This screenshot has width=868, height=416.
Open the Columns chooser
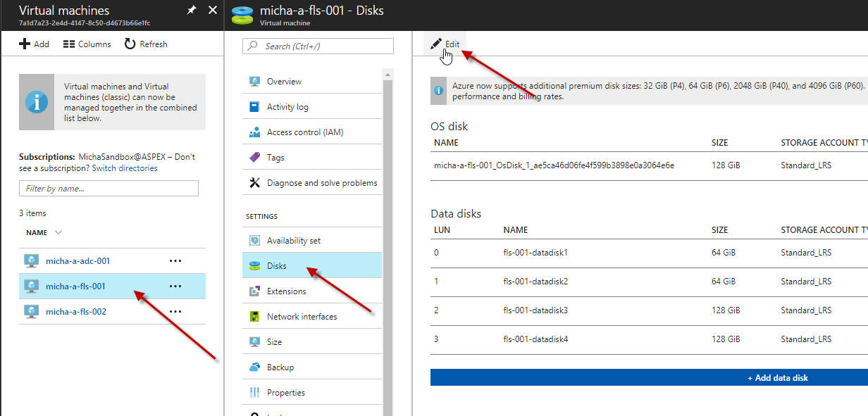[x=87, y=44]
